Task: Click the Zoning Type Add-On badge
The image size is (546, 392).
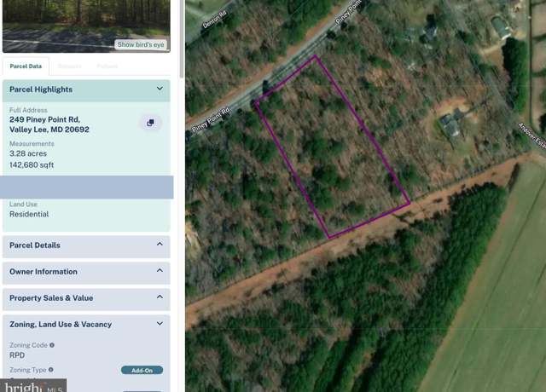Action: click(142, 371)
